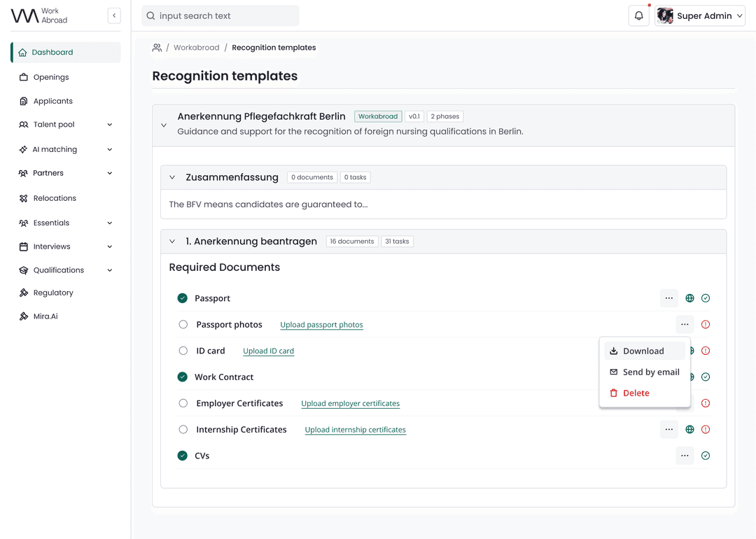Toggle the Passport photos radio circle
This screenshot has height=539, width=756.
coord(183,325)
